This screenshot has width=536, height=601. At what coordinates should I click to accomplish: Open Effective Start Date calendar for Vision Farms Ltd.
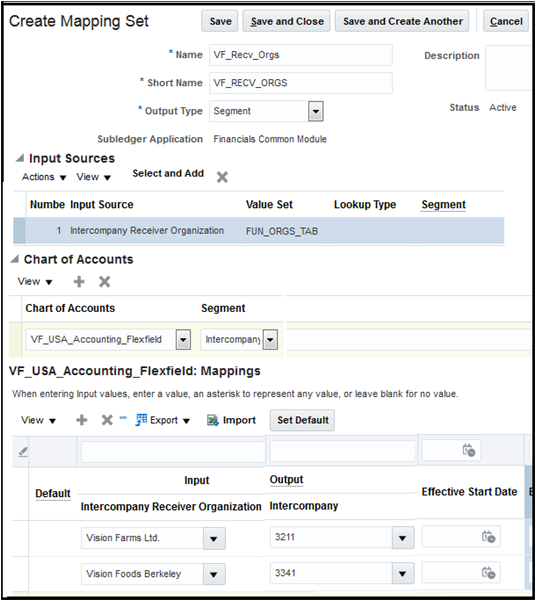(488, 537)
